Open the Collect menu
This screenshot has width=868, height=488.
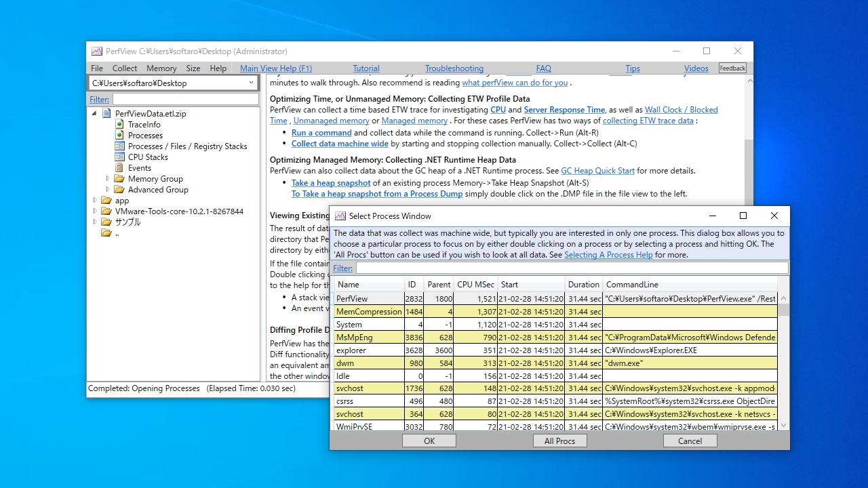tap(125, 68)
